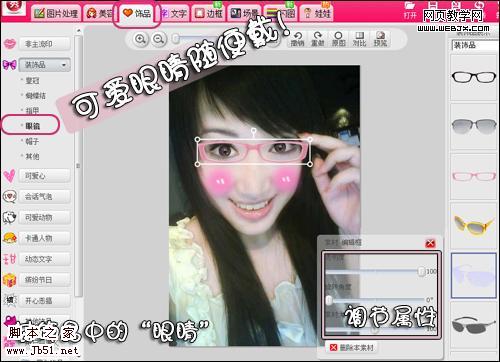
Task: Click the 动态文字 category button
Action: (x=44, y=259)
